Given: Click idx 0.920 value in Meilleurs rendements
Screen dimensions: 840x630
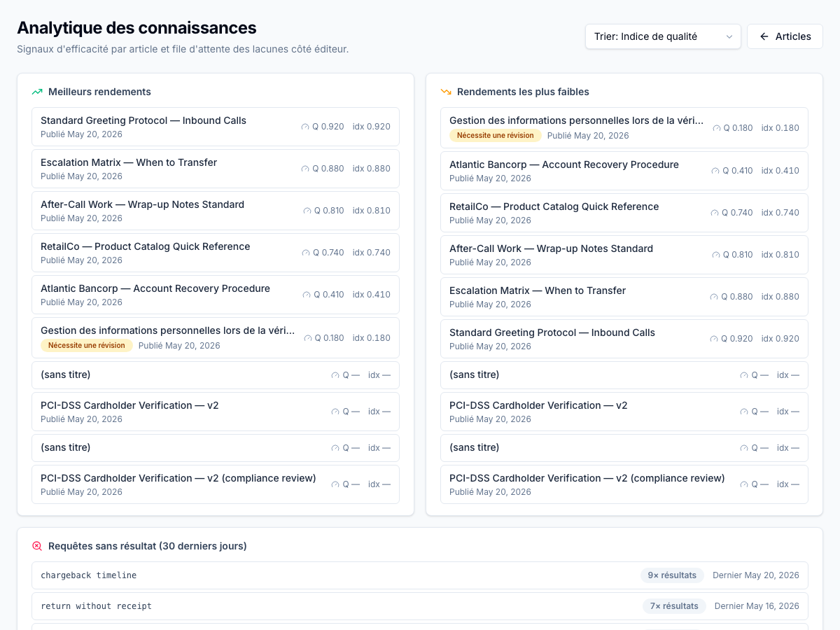Looking at the screenshot, I should point(372,127).
